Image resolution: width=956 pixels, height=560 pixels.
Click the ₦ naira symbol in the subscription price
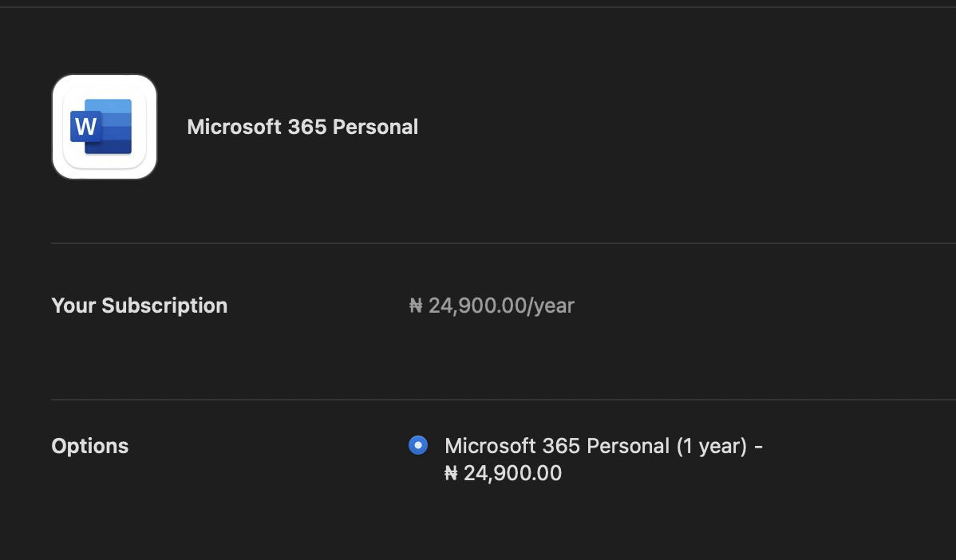[416, 306]
